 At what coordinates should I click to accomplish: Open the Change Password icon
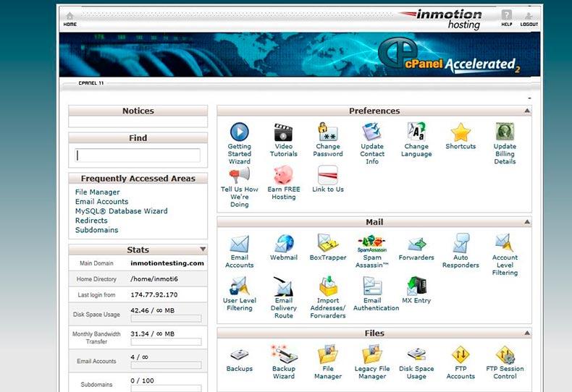click(327, 132)
